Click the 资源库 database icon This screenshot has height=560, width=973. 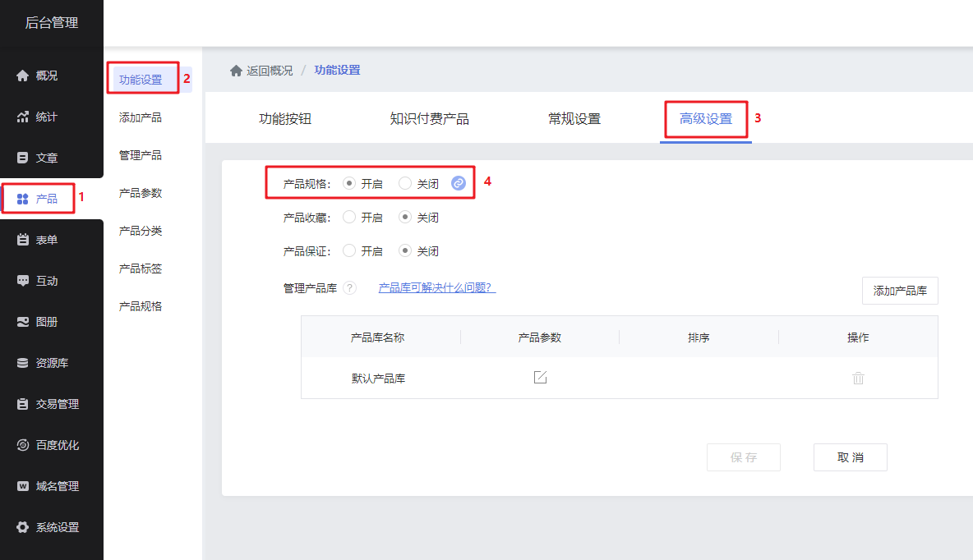tap(22, 363)
